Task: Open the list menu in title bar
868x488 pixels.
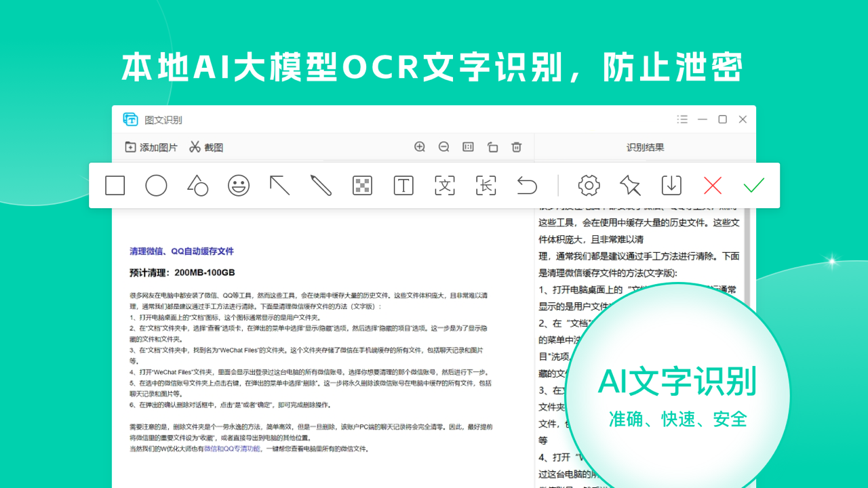Action: [x=682, y=119]
